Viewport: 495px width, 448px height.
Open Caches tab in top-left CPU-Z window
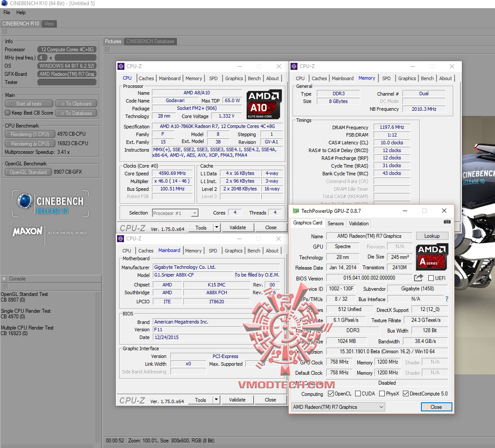(146, 78)
